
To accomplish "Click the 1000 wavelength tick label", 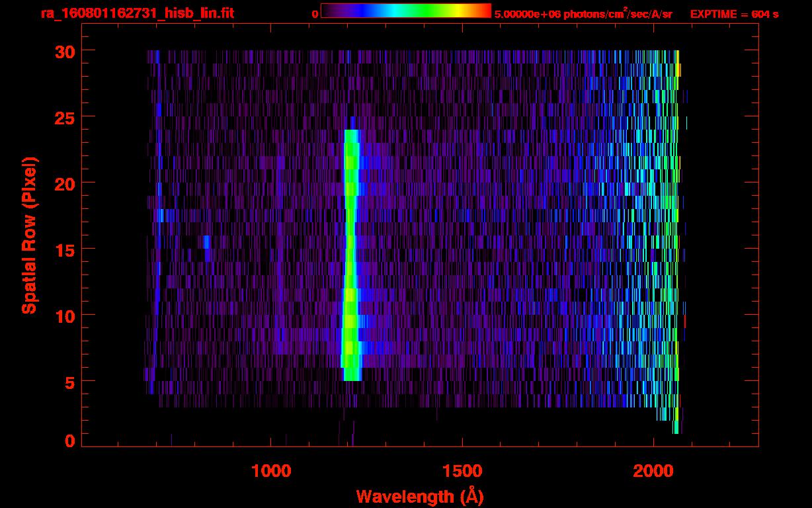I will (x=271, y=471).
